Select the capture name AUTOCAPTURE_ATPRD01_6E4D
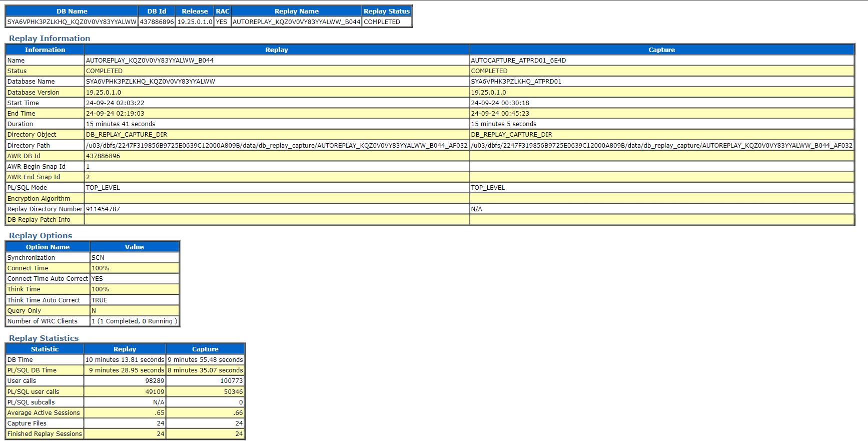The width and height of the screenshot is (868, 443). click(518, 61)
